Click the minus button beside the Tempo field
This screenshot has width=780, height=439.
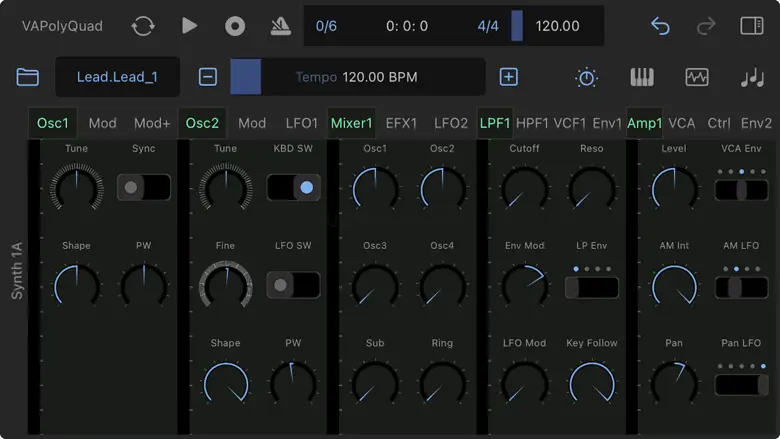pos(207,77)
